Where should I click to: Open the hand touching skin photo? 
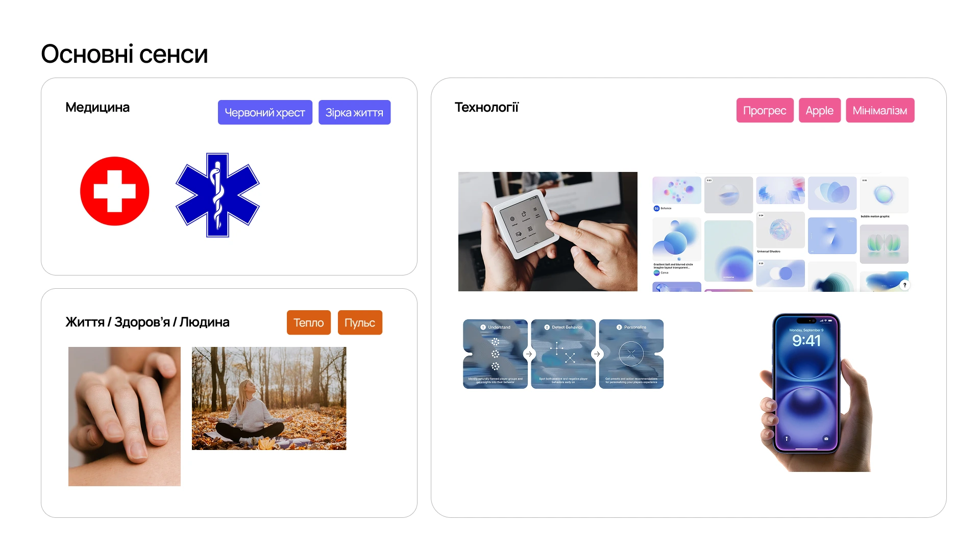tap(125, 416)
